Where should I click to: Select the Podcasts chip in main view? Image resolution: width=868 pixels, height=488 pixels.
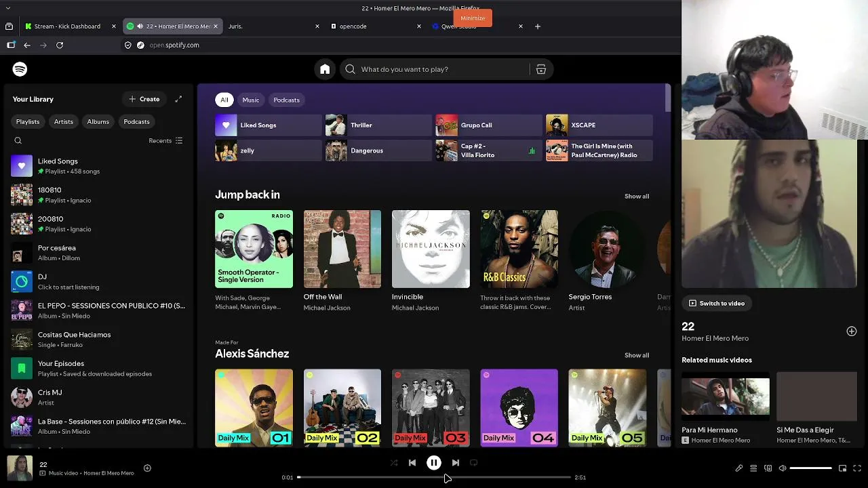pos(286,100)
